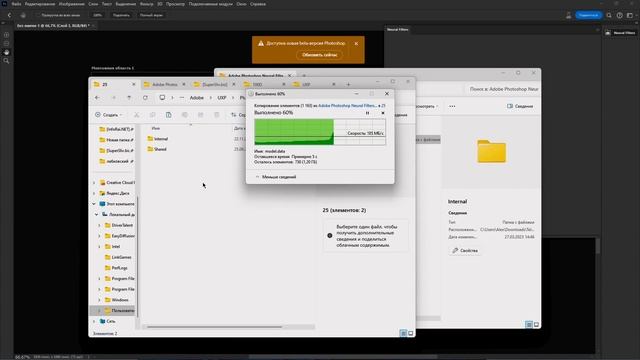Open the Справка menu in Photoshop

click(x=258, y=4)
